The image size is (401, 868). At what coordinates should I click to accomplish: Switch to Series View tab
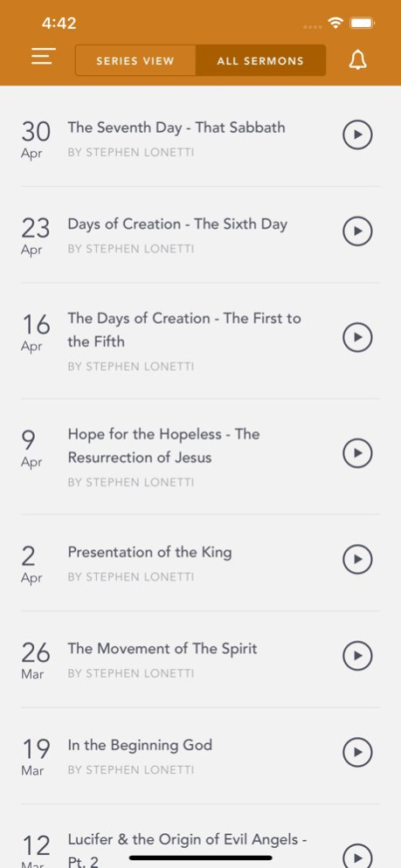click(x=135, y=60)
